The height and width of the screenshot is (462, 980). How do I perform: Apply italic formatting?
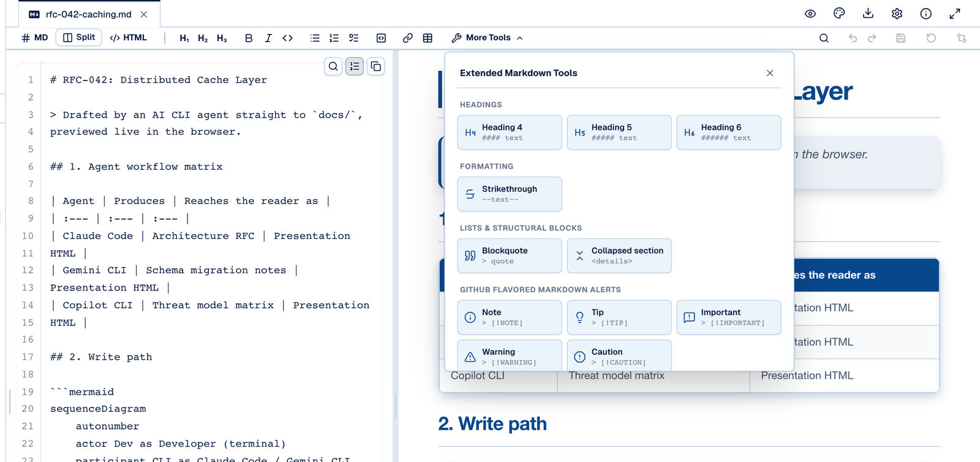tap(268, 38)
